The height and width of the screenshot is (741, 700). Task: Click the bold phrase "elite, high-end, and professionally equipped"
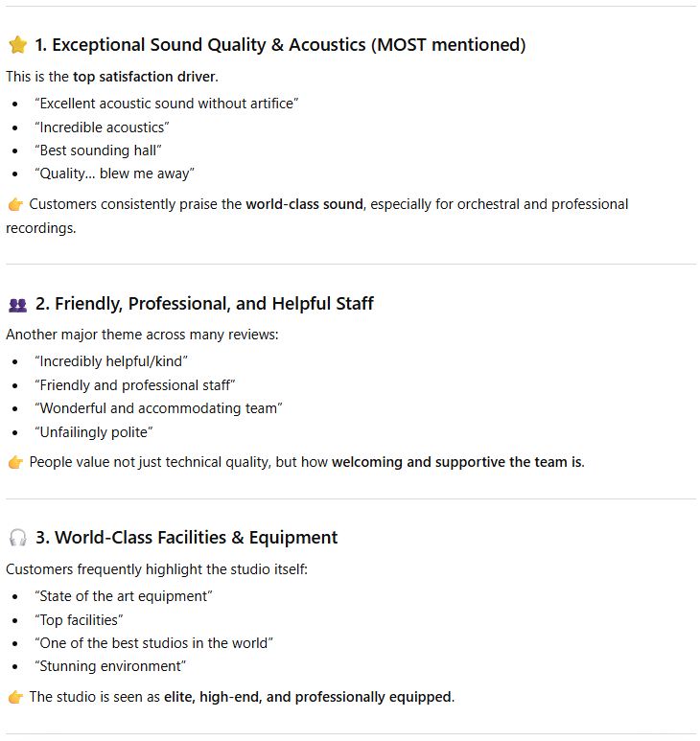pyautogui.click(x=307, y=697)
